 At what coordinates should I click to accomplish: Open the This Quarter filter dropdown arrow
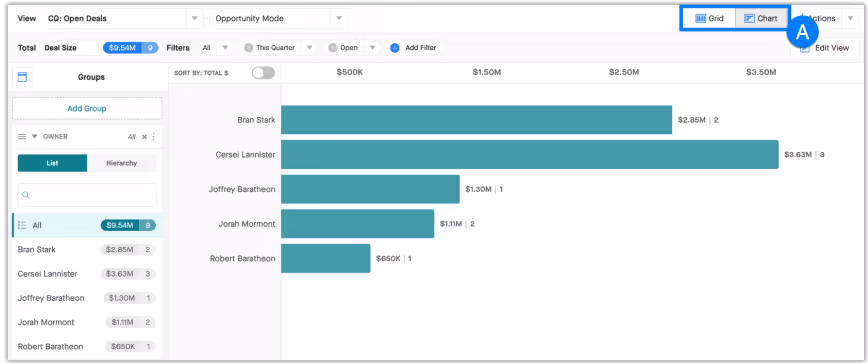coord(309,48)
